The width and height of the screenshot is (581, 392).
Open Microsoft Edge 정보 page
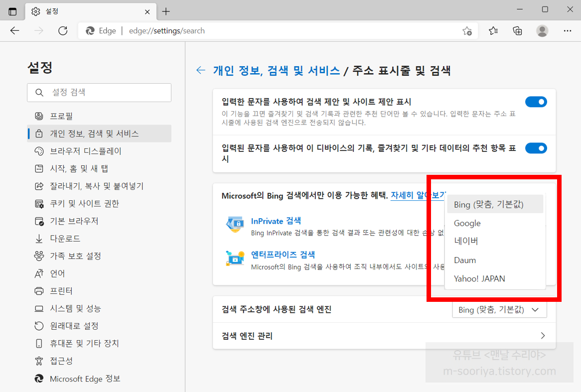click(99, 379)
